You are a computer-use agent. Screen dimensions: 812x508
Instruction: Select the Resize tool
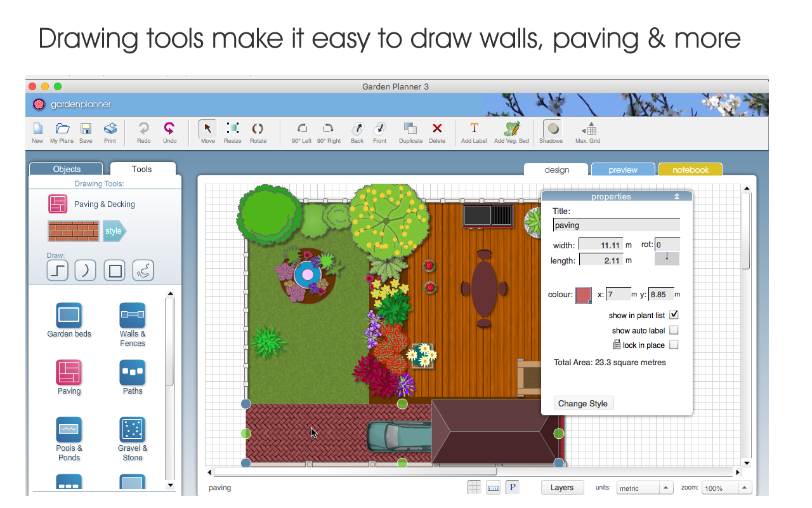tap(233, 129)
